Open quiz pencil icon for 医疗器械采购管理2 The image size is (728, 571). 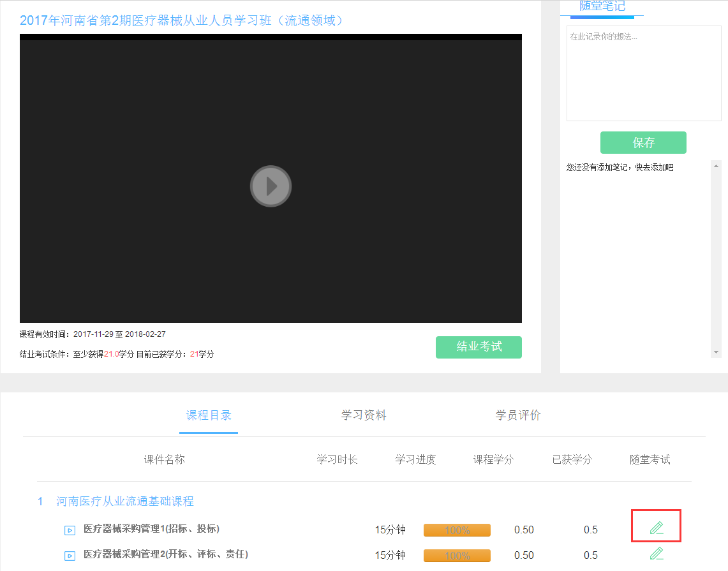656,554
